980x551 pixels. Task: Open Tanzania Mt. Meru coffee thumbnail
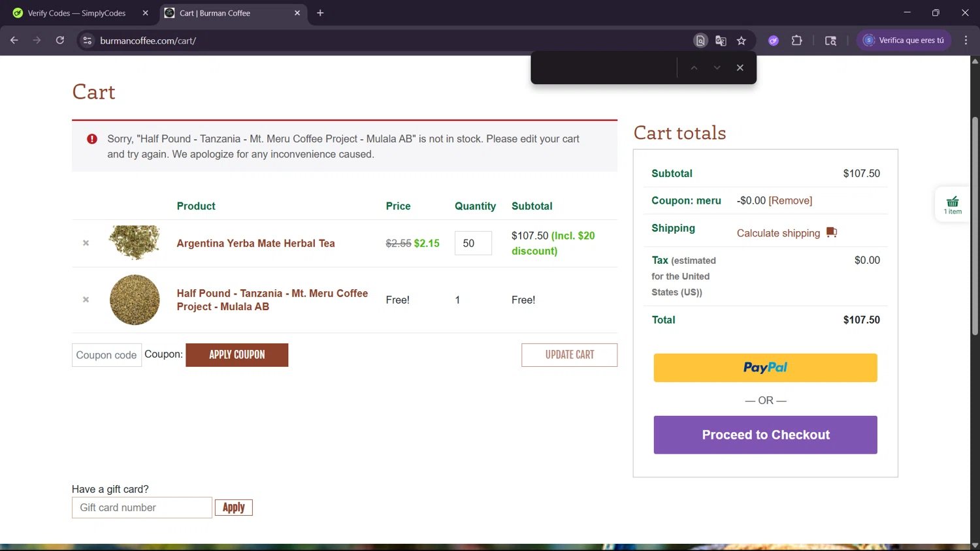click(135, 300)
